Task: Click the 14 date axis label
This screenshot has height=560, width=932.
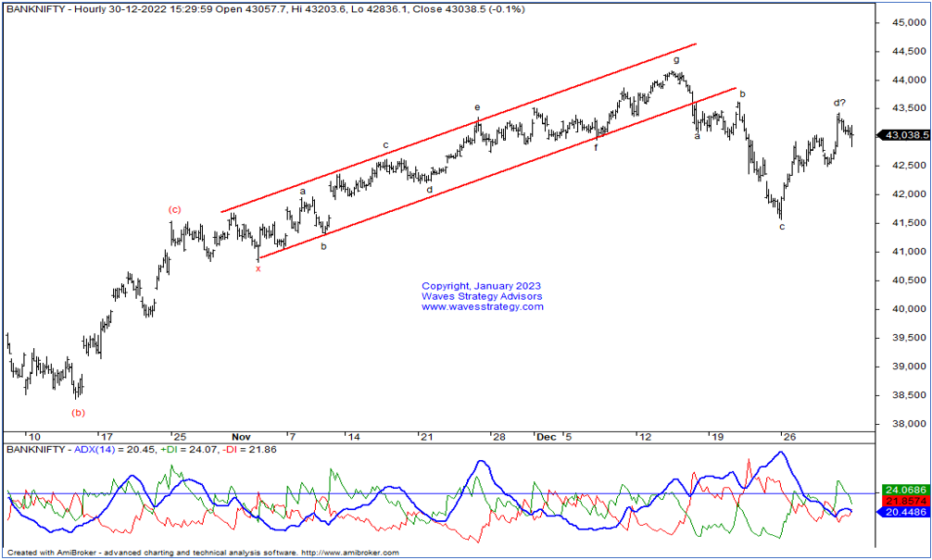Action: [354, 437]
